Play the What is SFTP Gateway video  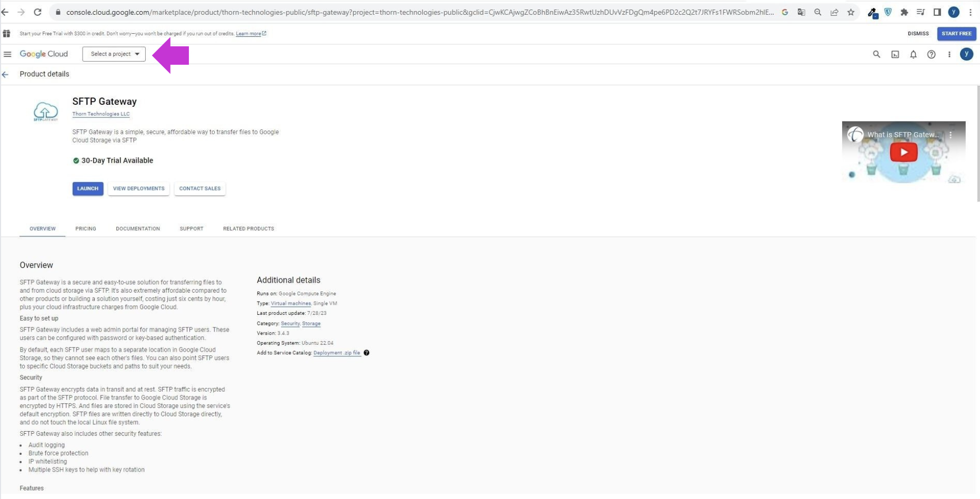click(x=904, y=152)
